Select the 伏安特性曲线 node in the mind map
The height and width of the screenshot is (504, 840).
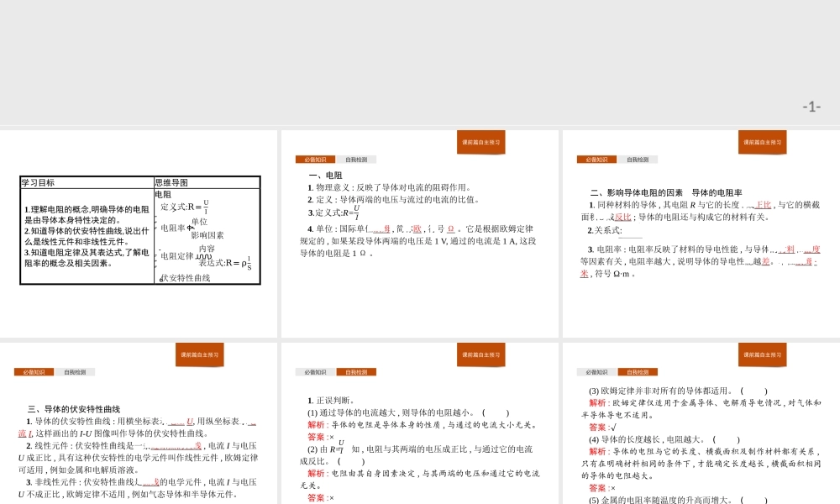pyautogui.click(x=186, y=278)
